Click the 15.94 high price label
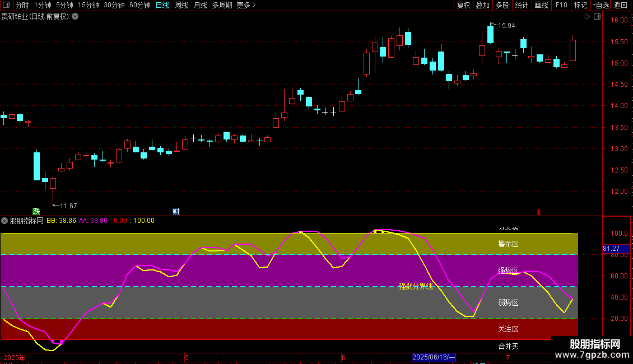Image resolution: width=633 pixels, height=364 pixels. (x=506, y=26)
